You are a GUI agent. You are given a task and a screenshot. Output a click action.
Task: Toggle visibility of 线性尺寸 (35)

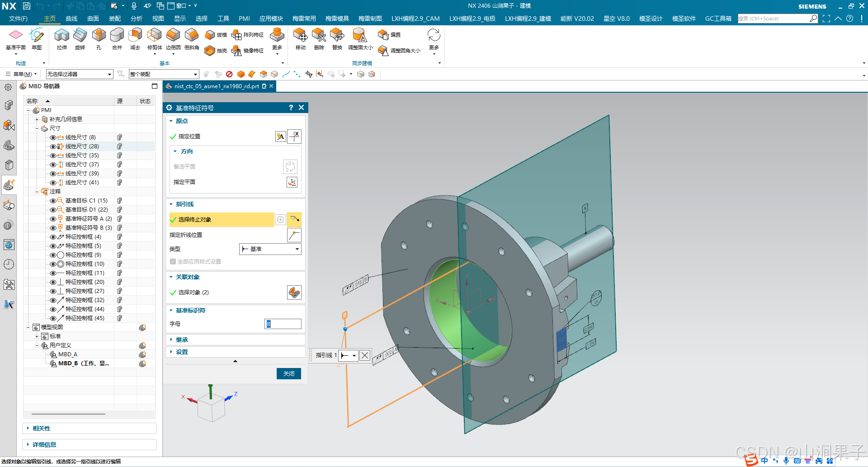pos(53,156)
